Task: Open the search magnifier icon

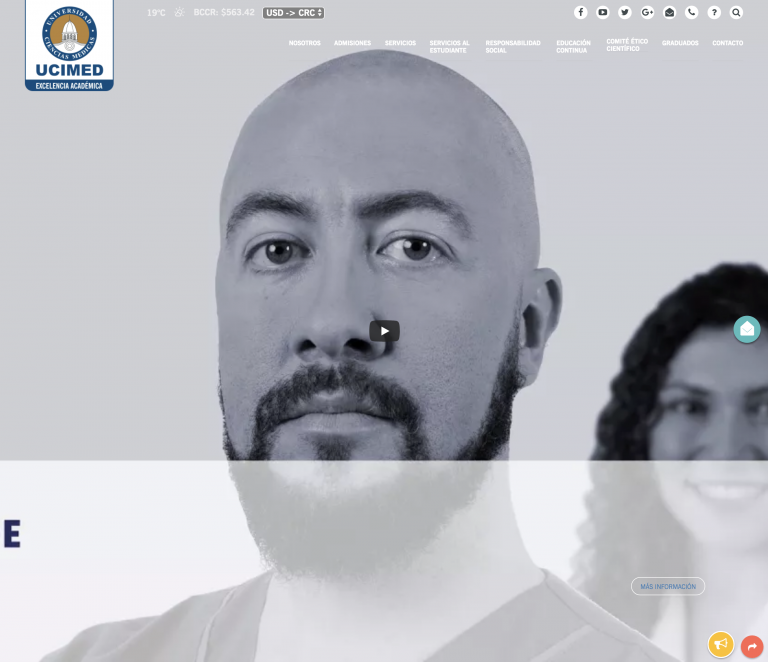Action: coord(736,13)
